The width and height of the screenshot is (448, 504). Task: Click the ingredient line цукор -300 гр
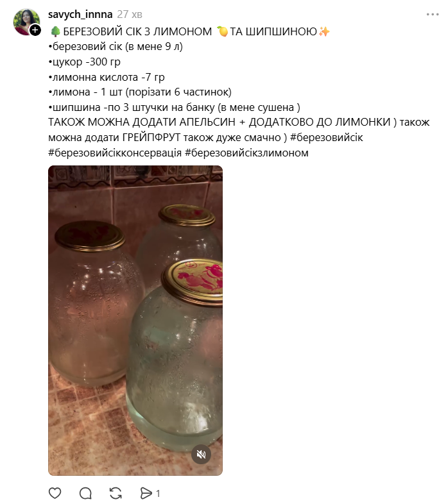(84, 62)
